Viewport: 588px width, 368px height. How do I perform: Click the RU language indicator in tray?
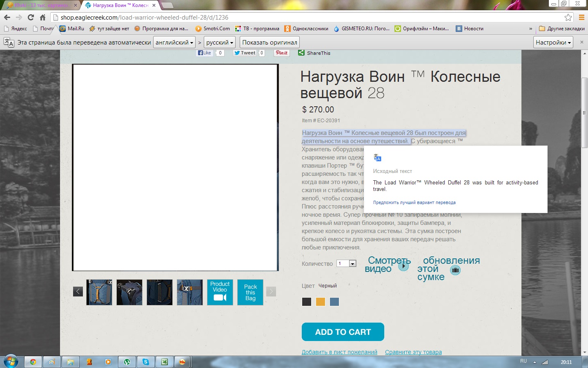point(523,361)
